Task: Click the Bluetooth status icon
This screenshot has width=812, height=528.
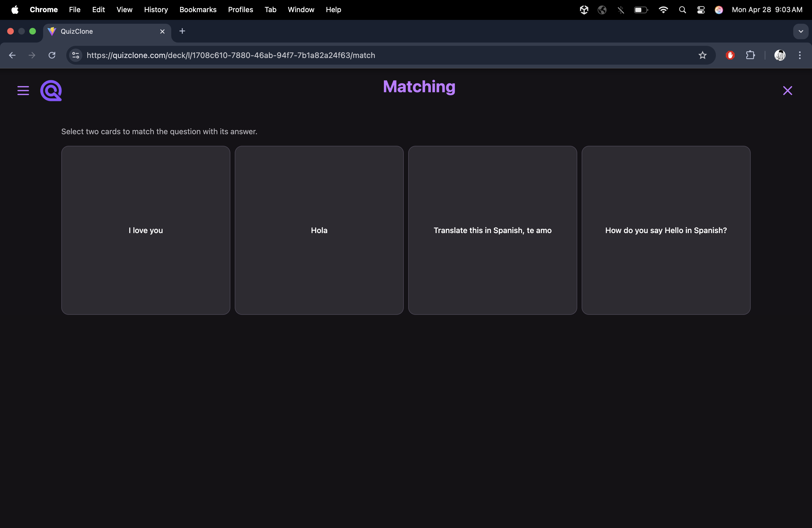Action: 621,10
